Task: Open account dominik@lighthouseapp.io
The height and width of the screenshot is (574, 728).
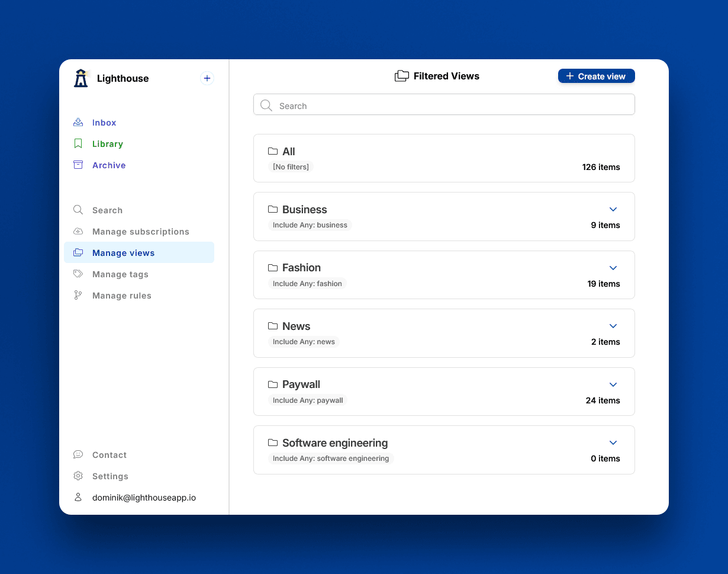Action: point(144,498)
